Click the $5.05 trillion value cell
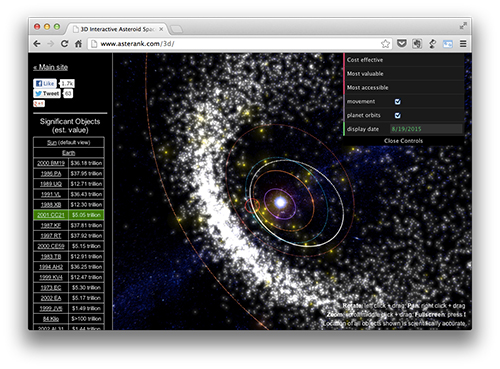The image size is (500, 369). coord(86,215)
